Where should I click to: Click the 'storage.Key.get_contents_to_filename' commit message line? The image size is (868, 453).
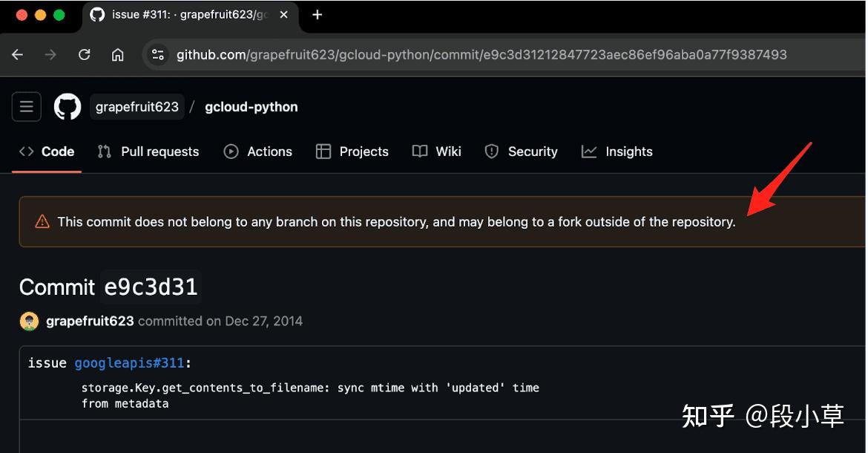click(310, 388)
